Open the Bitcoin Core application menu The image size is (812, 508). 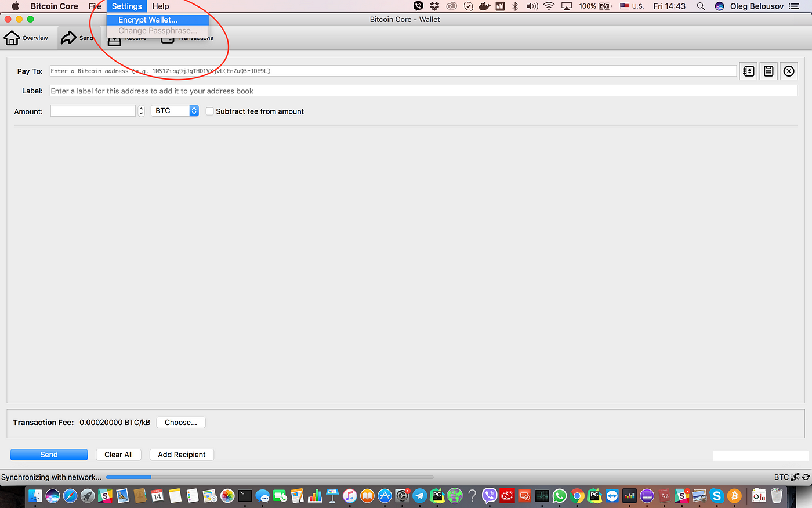point(54,6)
